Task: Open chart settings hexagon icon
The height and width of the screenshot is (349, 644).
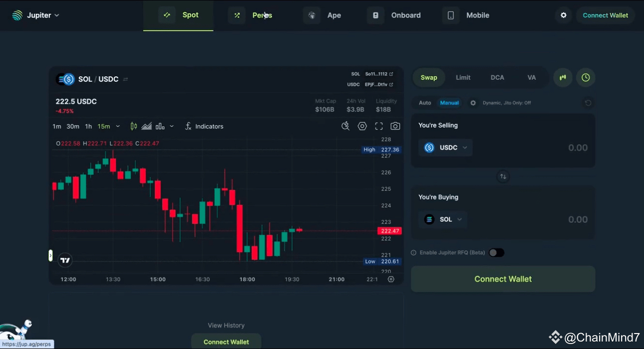Action: tap(362, 126)
